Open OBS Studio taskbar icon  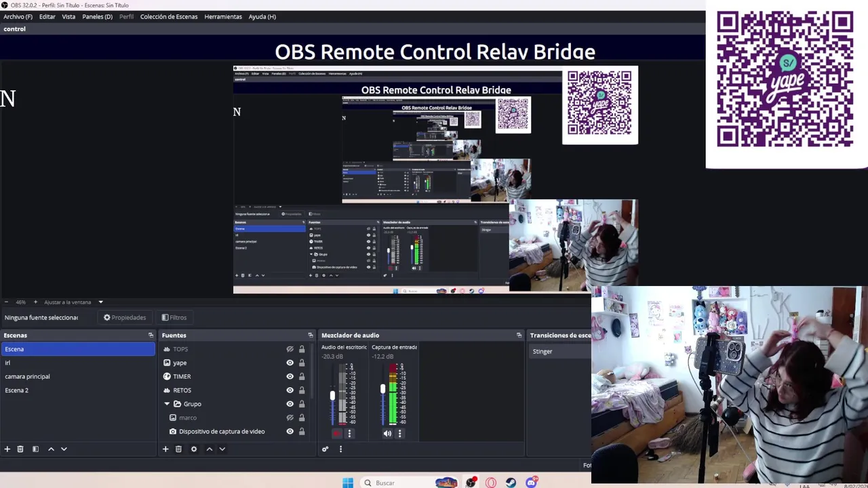470,483
